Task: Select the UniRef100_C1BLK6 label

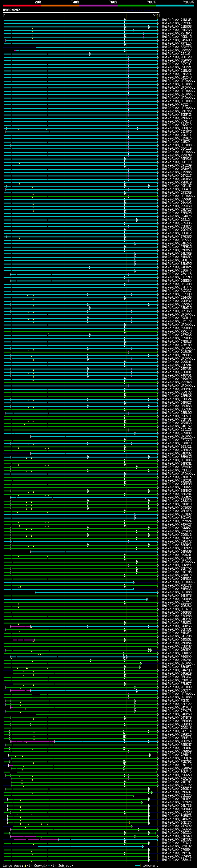Action: point(177,71)
